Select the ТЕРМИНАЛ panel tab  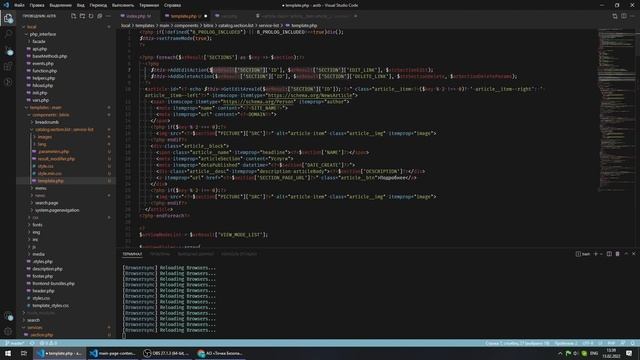click(x=132, y=254)
